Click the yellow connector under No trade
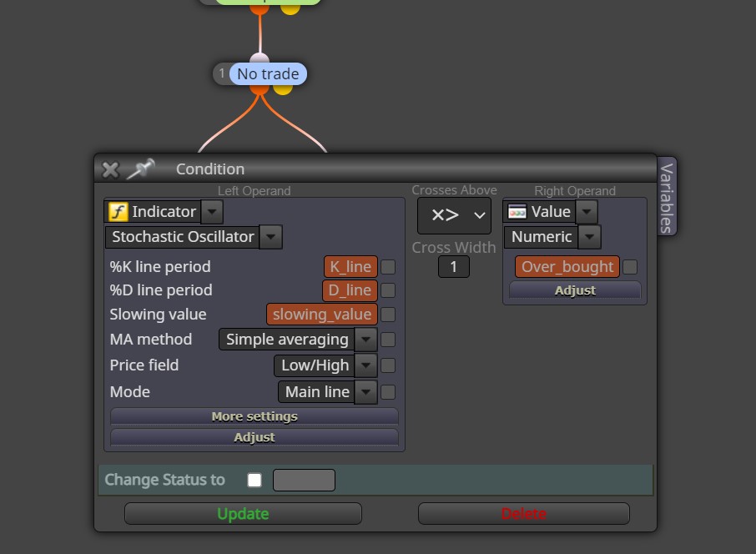Viewport: 756px width, 554px height. coord(283,88)
